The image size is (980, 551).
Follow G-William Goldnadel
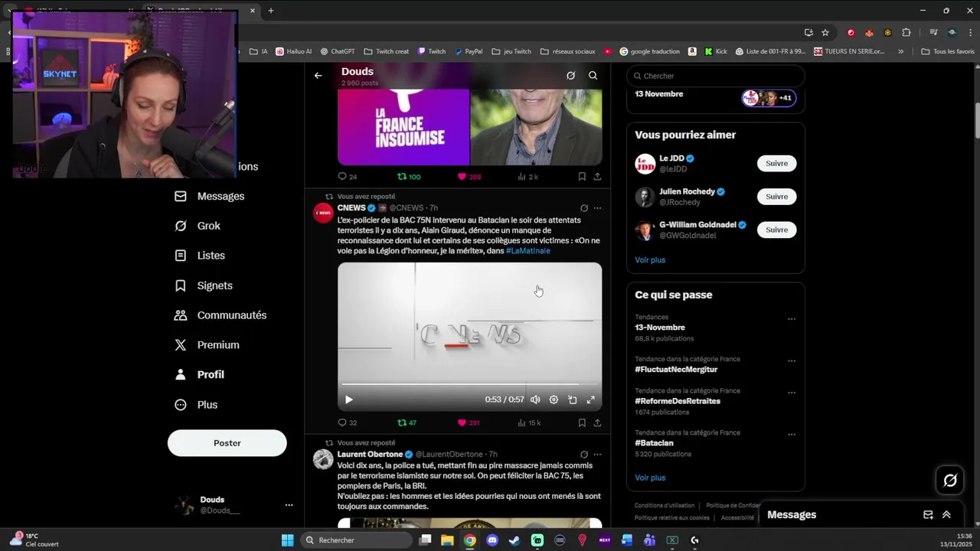tap(776, 230)
